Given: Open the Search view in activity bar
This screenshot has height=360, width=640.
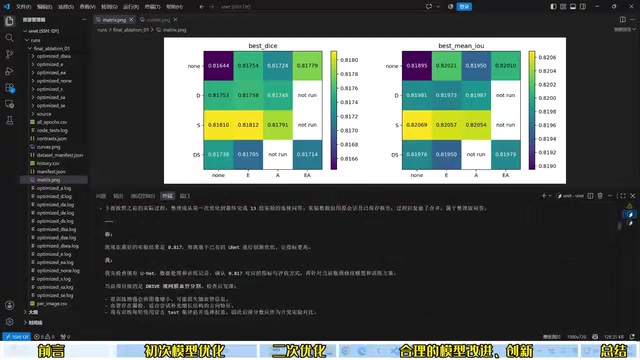Looking at the screenshot, I should (9, 38).
